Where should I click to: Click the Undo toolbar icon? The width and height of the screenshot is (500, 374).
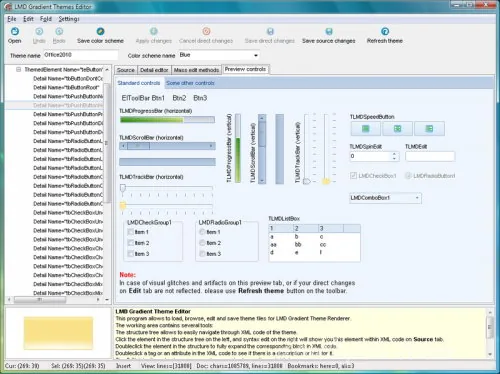[x=39, y=31]
